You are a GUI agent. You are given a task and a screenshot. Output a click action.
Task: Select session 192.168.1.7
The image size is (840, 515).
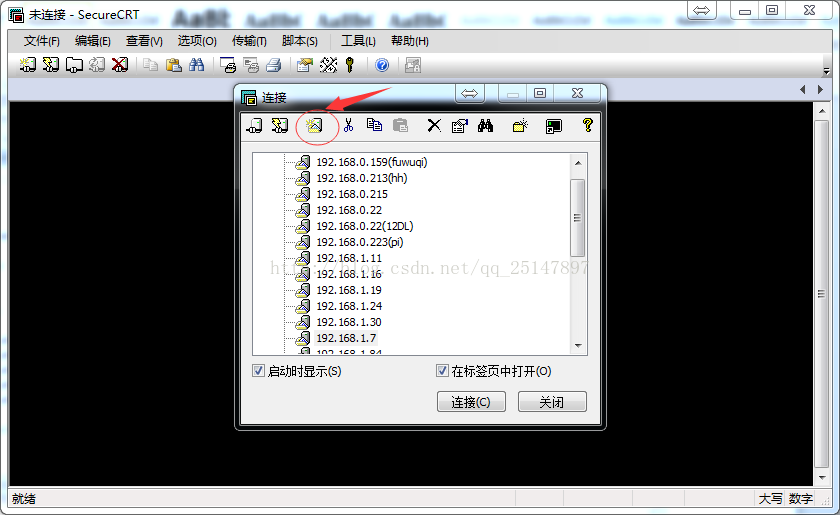(346, 338)
